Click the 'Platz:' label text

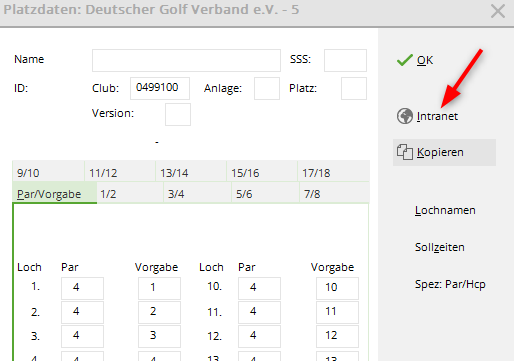[x=303, y=88]
